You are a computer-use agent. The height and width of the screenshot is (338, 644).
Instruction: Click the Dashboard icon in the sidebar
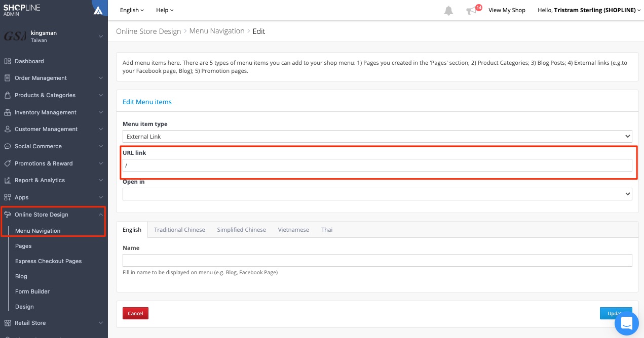[8, 61]
